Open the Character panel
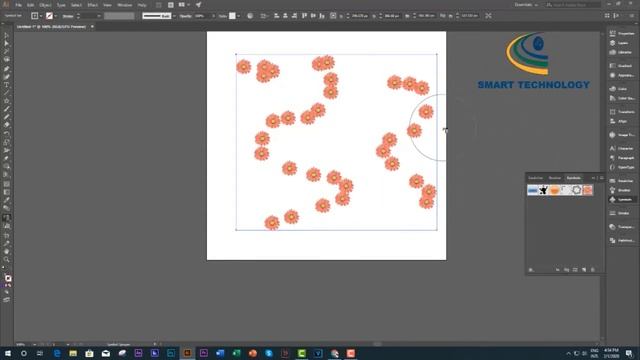This screenshot has width=640, height=360. coord(622,148)
